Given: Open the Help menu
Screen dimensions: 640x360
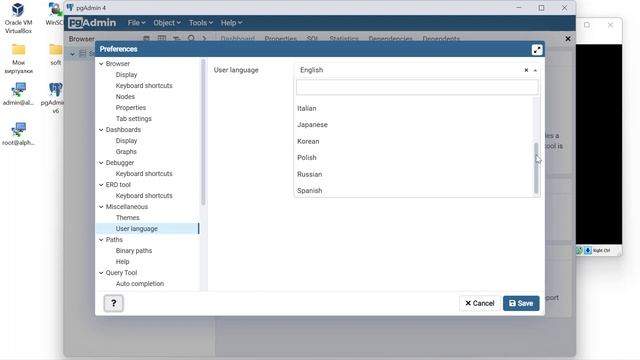Looking at the screenshot, I should 231,23.
